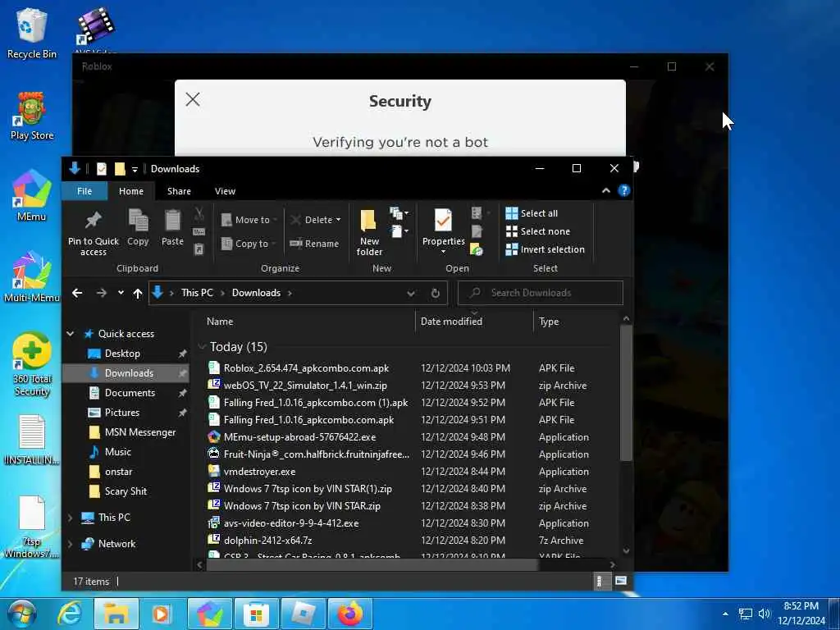Click the volume speaker tray icon

coord(764,614)
